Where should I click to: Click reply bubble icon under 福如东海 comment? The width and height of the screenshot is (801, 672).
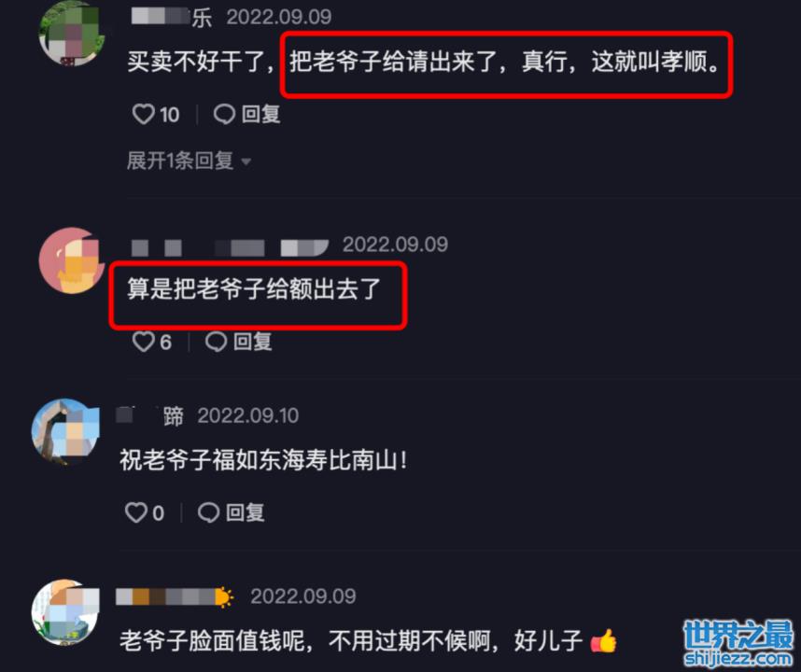[x=208, y=512]
